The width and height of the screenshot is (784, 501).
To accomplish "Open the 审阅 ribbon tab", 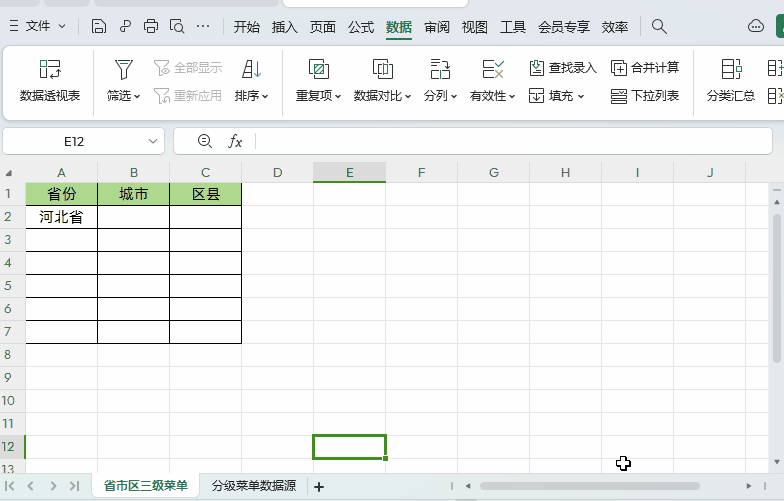I will (x=436, y=26).
